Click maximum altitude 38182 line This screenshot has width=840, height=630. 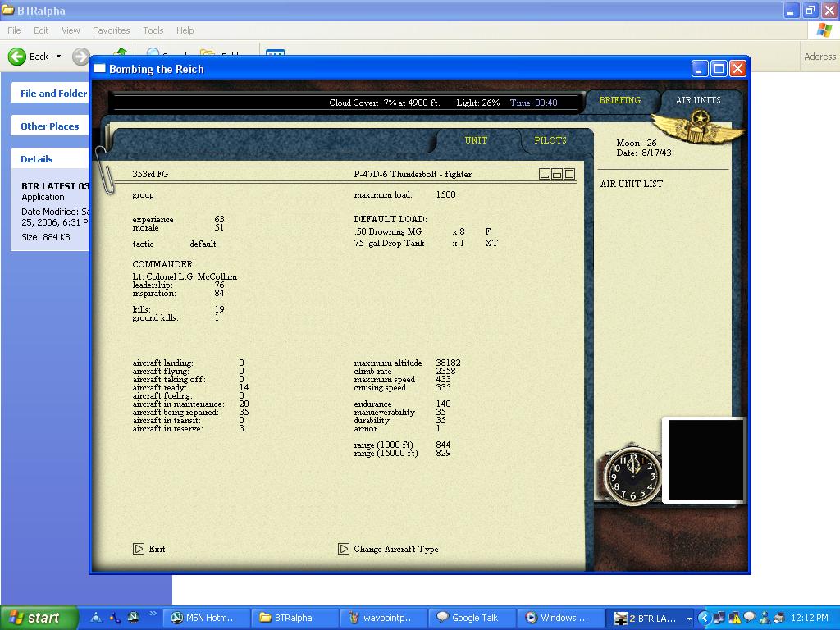click(407, 363)
